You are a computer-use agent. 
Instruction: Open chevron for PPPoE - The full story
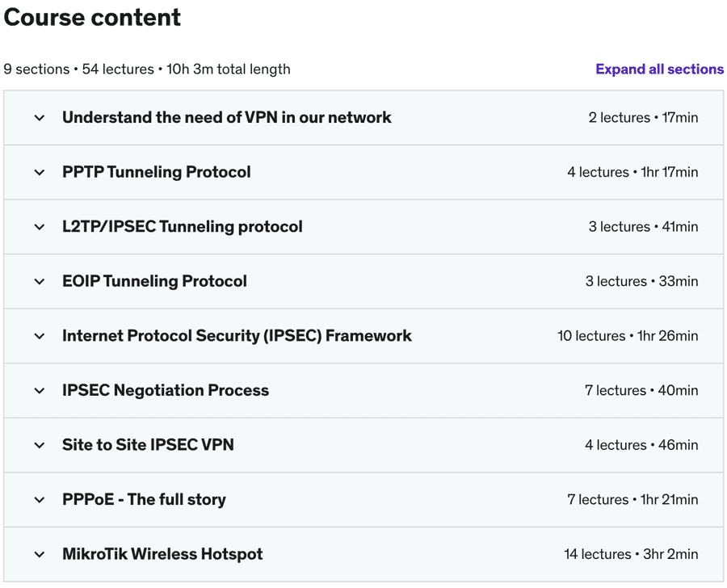pos(40,499)
